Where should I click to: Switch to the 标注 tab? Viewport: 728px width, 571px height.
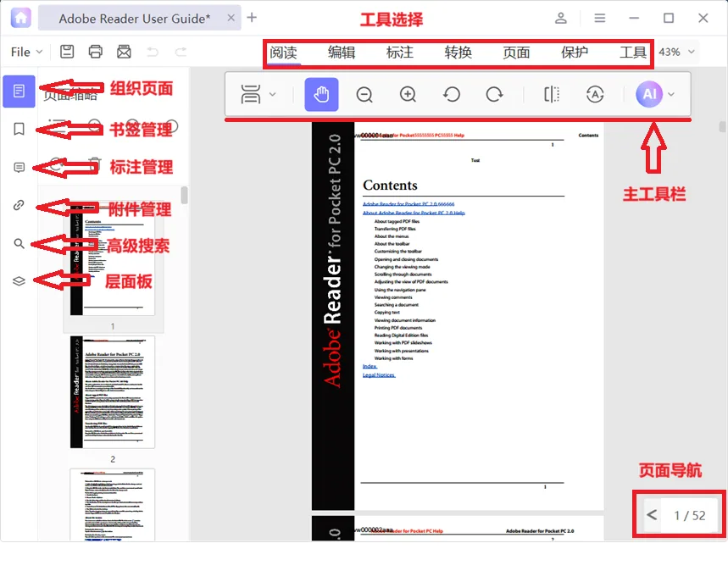coord(400,53)
